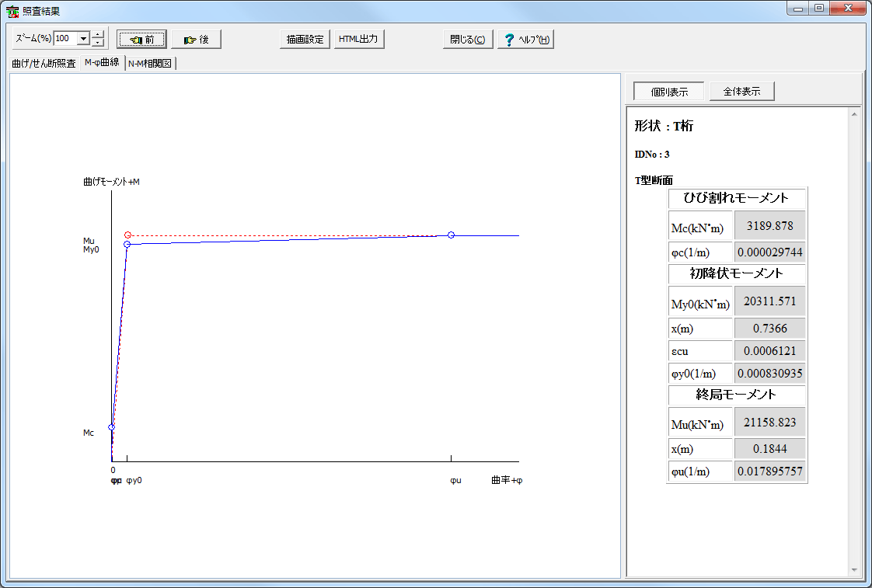Click the app icon in title bar
872x588 pixels.
12,11
